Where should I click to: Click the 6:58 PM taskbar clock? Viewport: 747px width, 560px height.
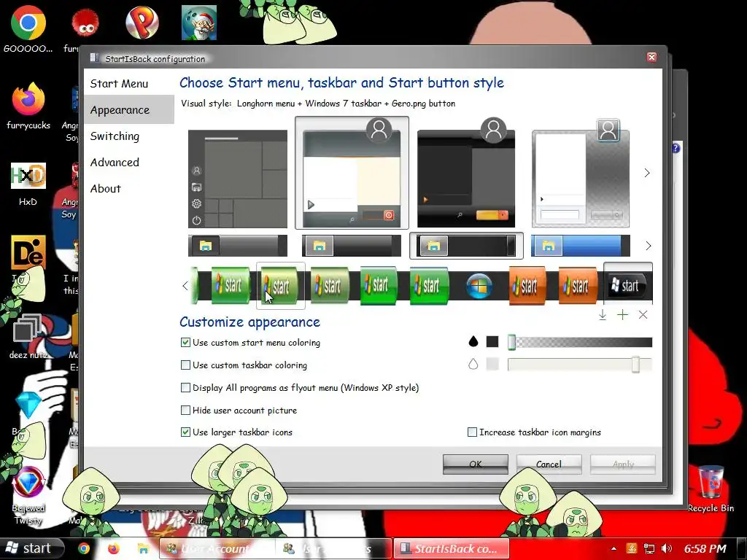coord(705,549)
